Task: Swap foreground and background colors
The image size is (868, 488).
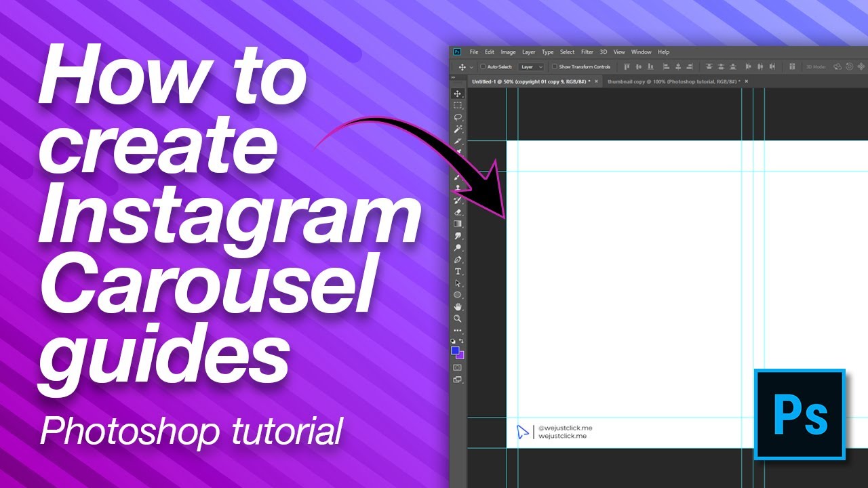Action: pos(462,341)
